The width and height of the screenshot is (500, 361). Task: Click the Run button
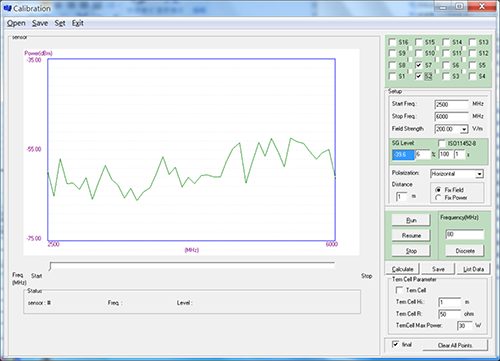[x=411, y=220]
